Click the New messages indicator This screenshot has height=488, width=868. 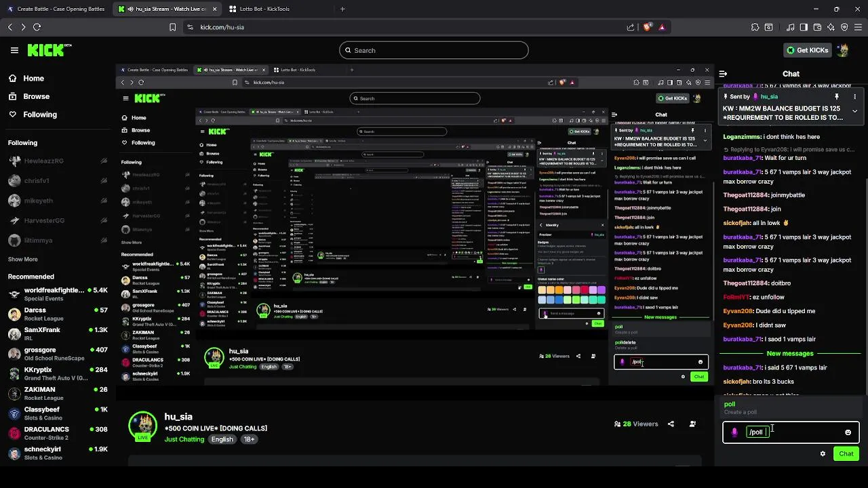[790, 354]
